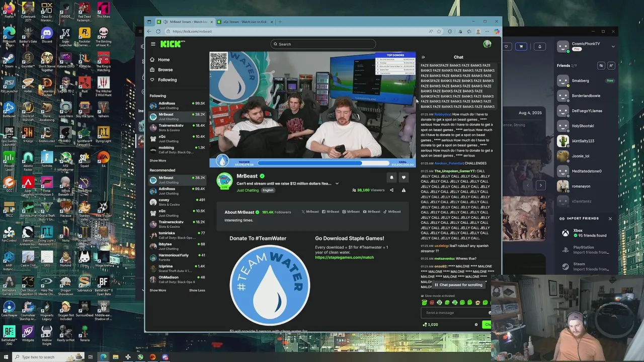Open Terraria desktop shortcut
644x362 pixels.
84,334
